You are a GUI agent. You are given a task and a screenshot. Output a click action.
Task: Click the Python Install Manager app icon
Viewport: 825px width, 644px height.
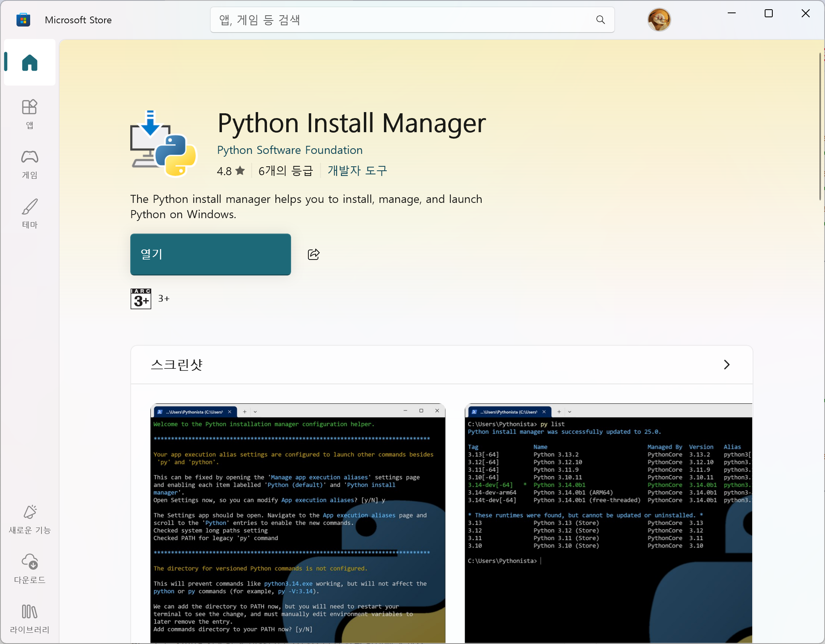(163, 143)
